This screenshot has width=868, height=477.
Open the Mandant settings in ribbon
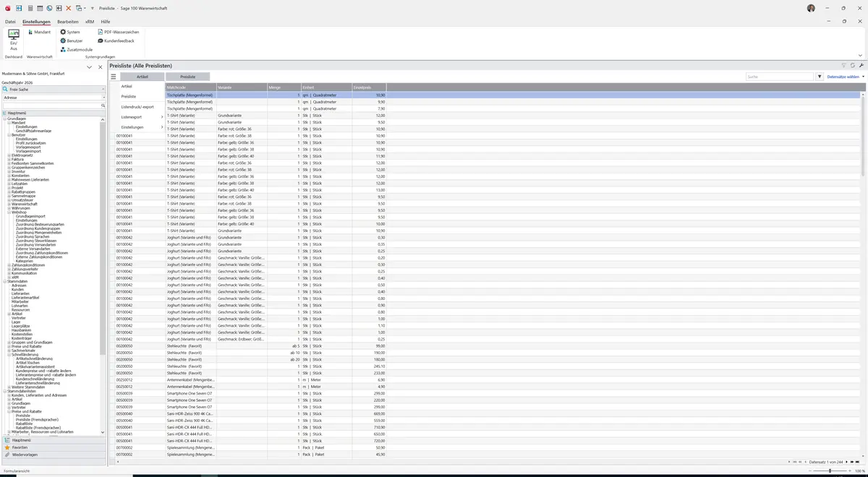[38, 32]
